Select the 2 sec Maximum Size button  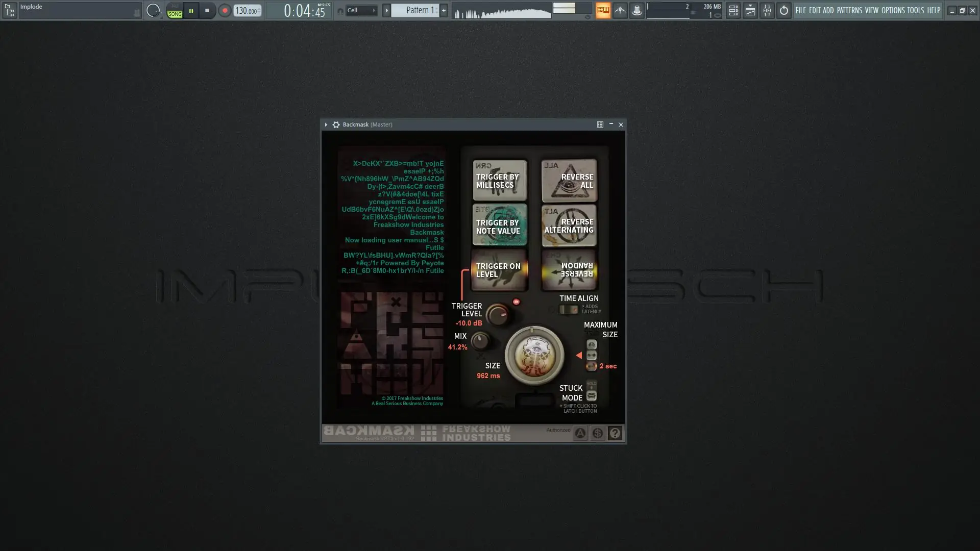[591, 366]
